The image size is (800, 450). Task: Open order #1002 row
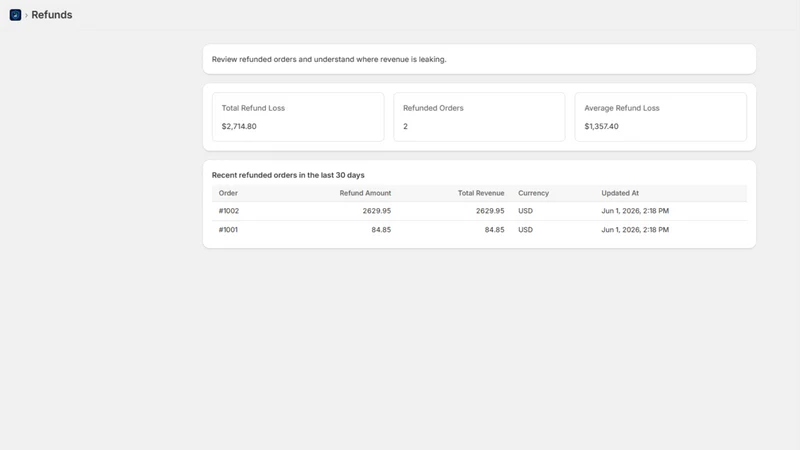(x=479, y=211)
